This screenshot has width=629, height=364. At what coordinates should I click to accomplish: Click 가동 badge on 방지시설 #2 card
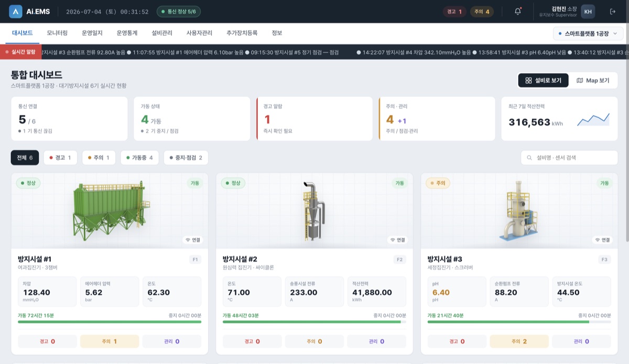point(400,183)
